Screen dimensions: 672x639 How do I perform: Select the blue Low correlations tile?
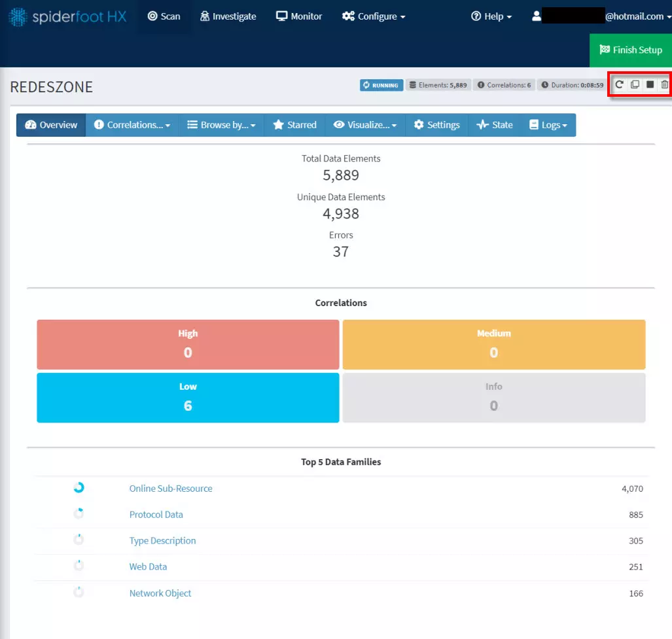click(188, 398)
